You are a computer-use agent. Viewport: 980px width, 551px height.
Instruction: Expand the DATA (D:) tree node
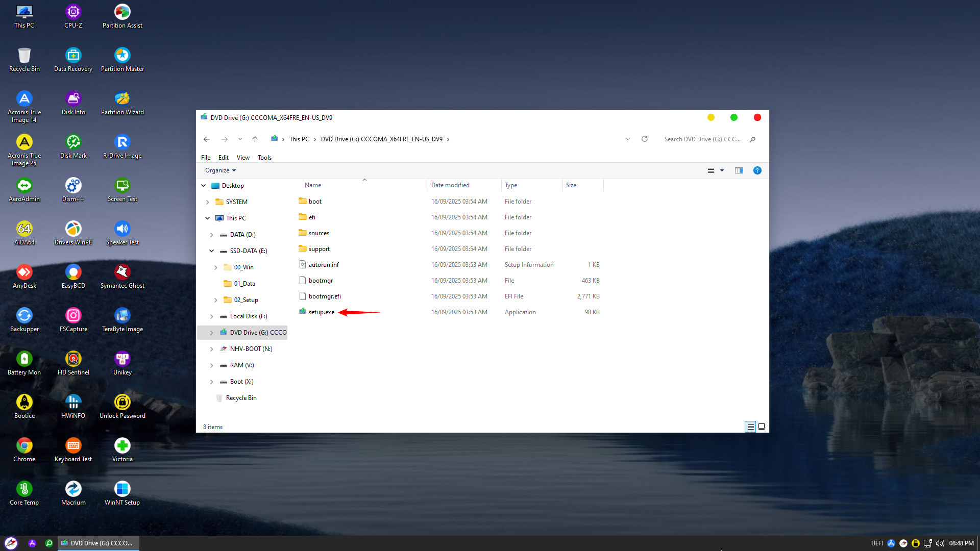pos(211,235)
